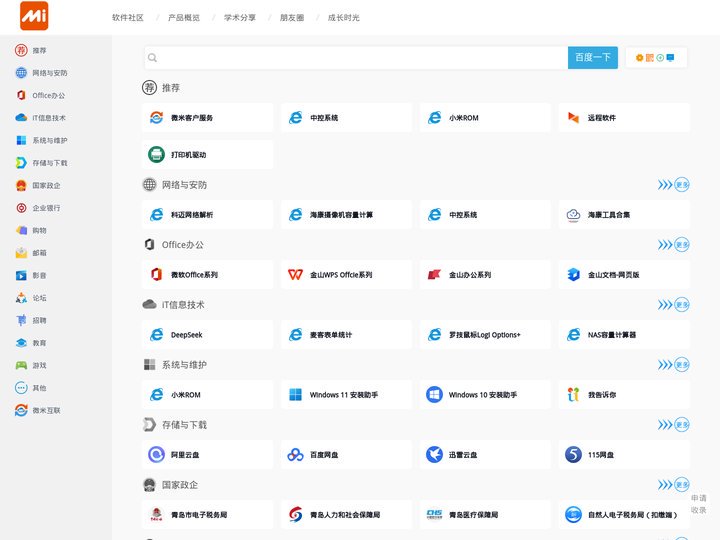Open 购物 category in sidebar
The image size is (720, 540).
31,230
